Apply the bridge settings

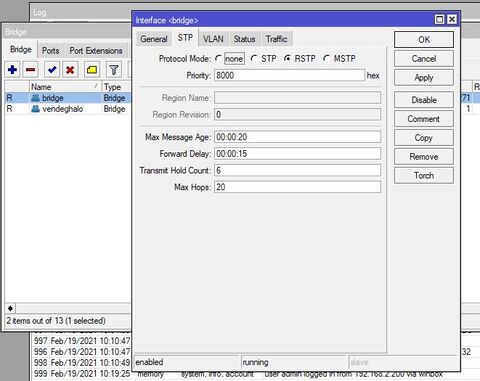pos(424,78)
